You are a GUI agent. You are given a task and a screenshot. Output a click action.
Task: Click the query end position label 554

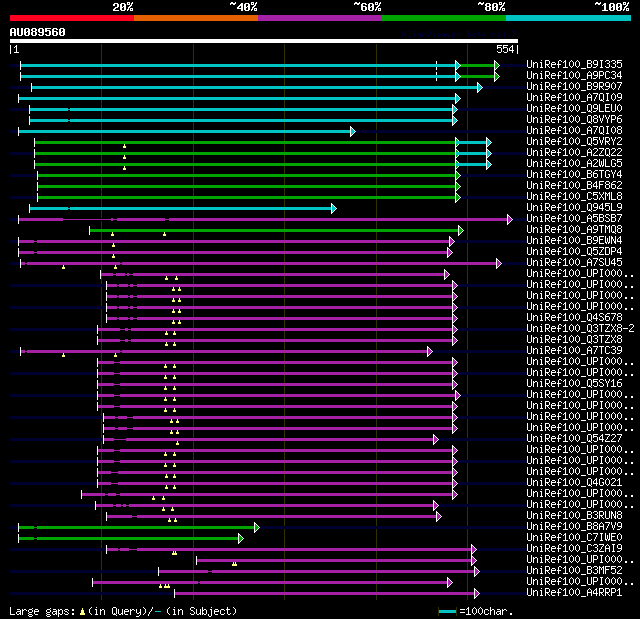coord(505,49)
